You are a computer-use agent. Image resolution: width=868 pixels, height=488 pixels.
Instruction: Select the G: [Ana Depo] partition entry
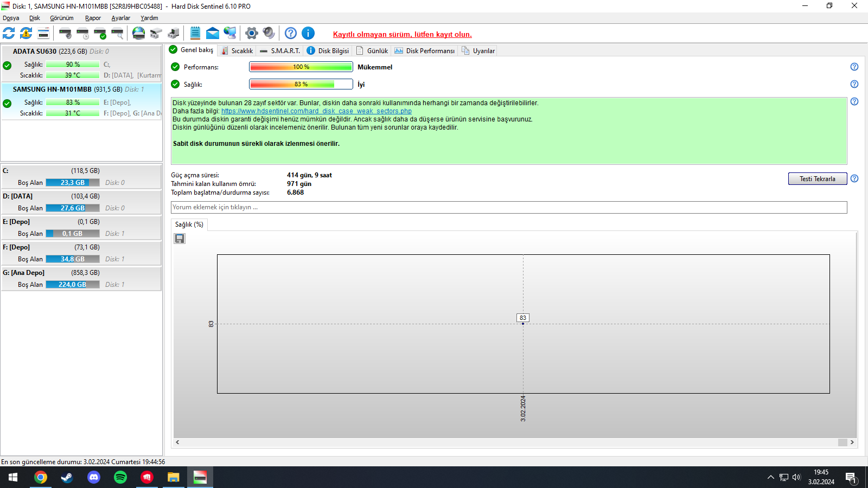(x=81, y=279)
